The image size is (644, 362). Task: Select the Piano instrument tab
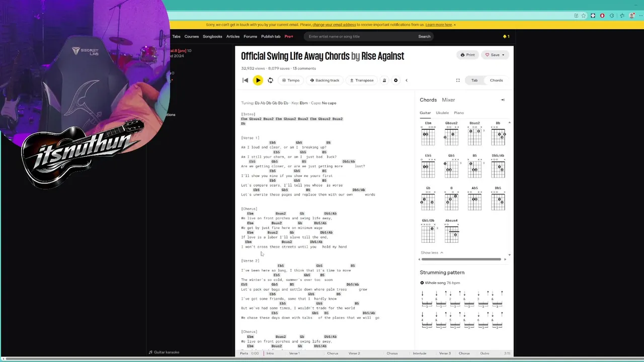459,113
